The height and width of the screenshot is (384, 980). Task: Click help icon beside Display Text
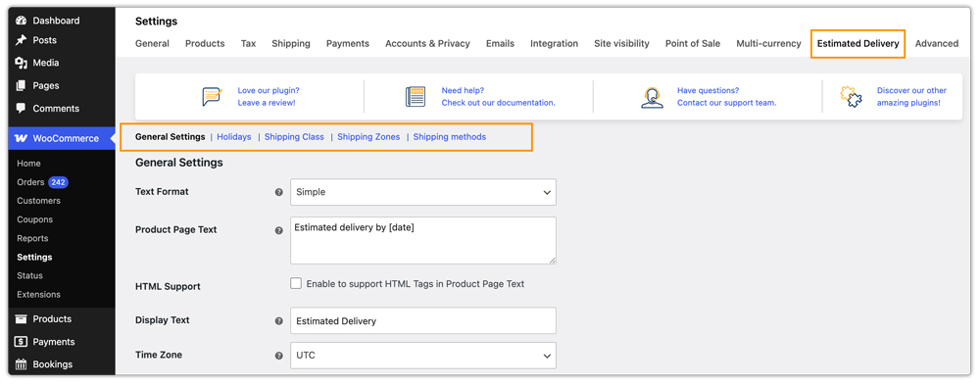click(x=279, y=321)
